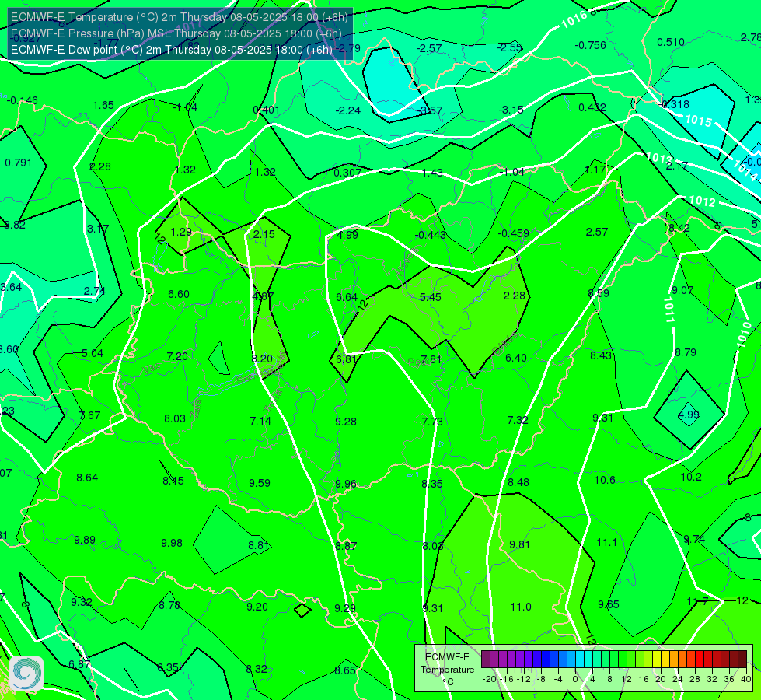Click the dew point value 8.79
The width and height of the screenshot is (761, 700).
[x=686, y=352]
